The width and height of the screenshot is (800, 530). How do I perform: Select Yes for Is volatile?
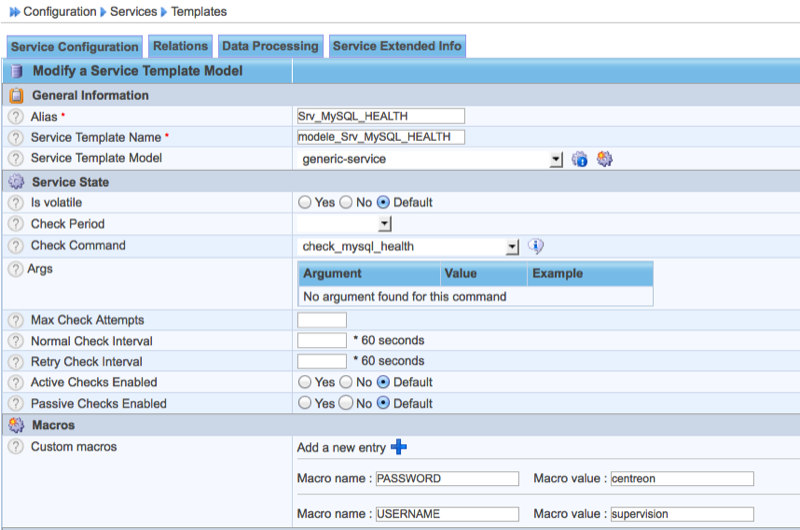pyautogui.click(x=305, y=203)
